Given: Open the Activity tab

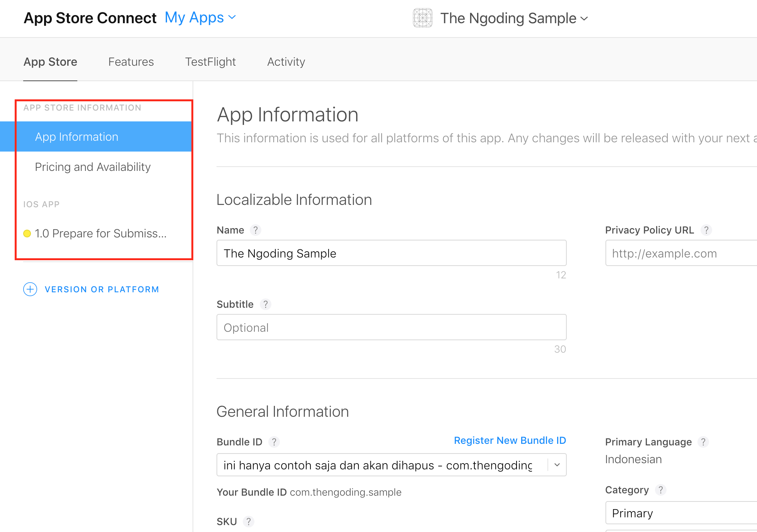Looking at the screenshot, I should pyautogui.click(x=286, y=62).
